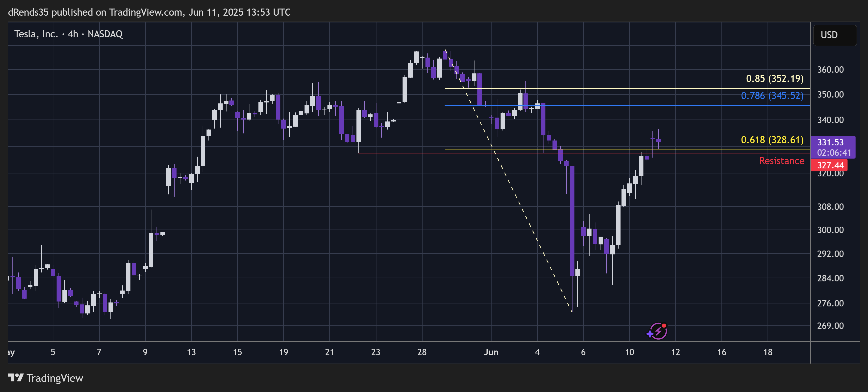Click the 350.00 price axis label
The width and height of the screenshot is (868, 392).
pos(830,95)
